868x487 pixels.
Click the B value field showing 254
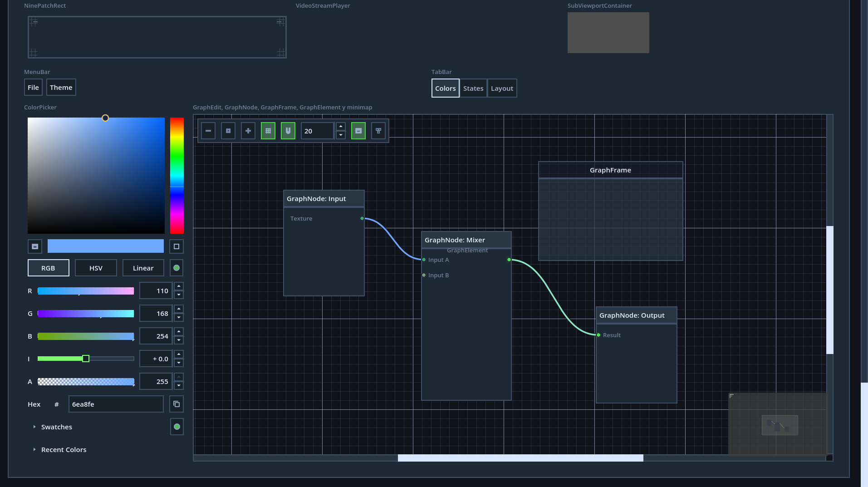click(156, 336)
